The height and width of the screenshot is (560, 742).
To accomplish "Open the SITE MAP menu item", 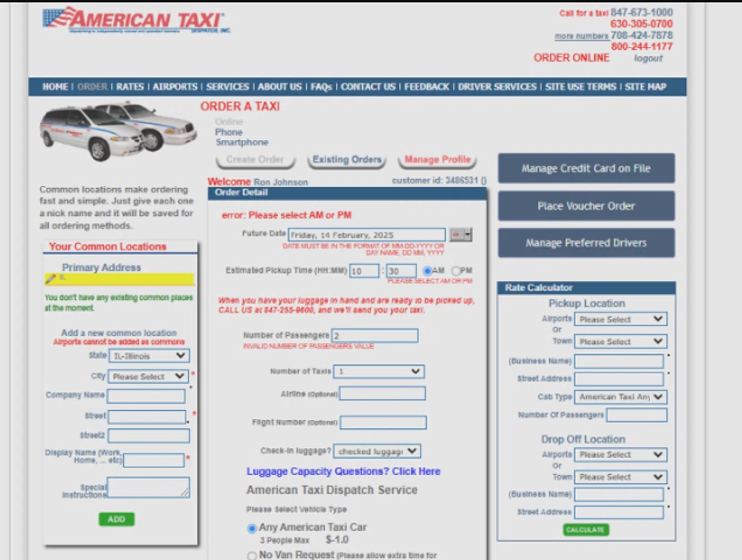I will [646, 87].
